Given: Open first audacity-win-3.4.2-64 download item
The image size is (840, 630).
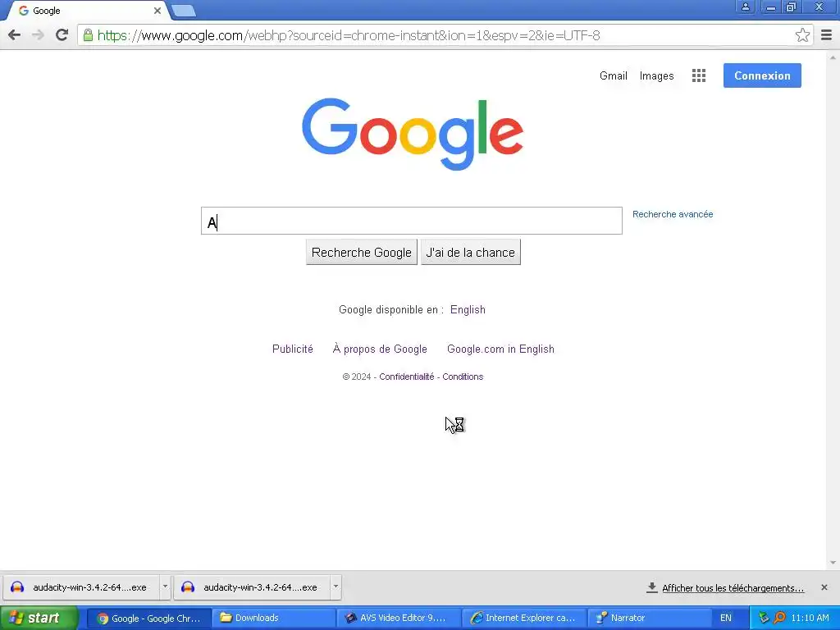Looking at the screenshot, I should click(x=82, y=587).
